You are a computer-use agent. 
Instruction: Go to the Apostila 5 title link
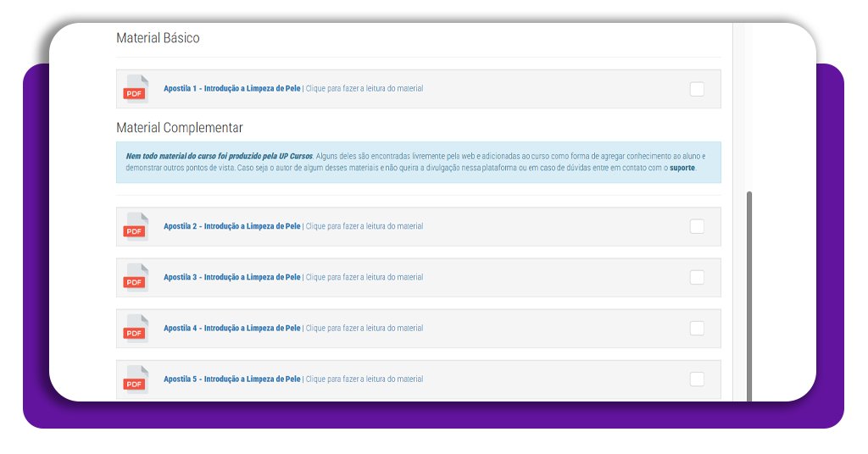tap(231, 379)
